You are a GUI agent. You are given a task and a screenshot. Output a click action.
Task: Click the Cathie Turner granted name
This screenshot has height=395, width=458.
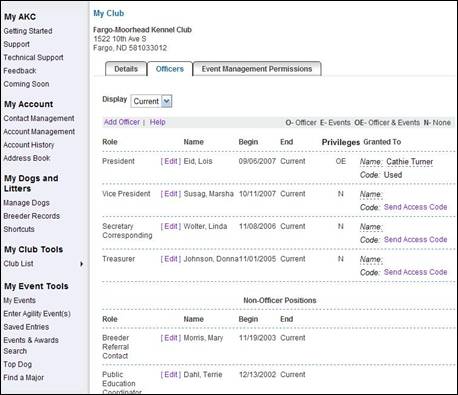tap(410, 162)
